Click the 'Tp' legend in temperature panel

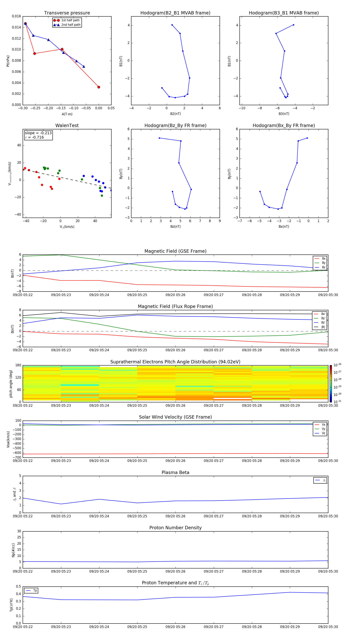pyautogui.click(x=31, y=591)
